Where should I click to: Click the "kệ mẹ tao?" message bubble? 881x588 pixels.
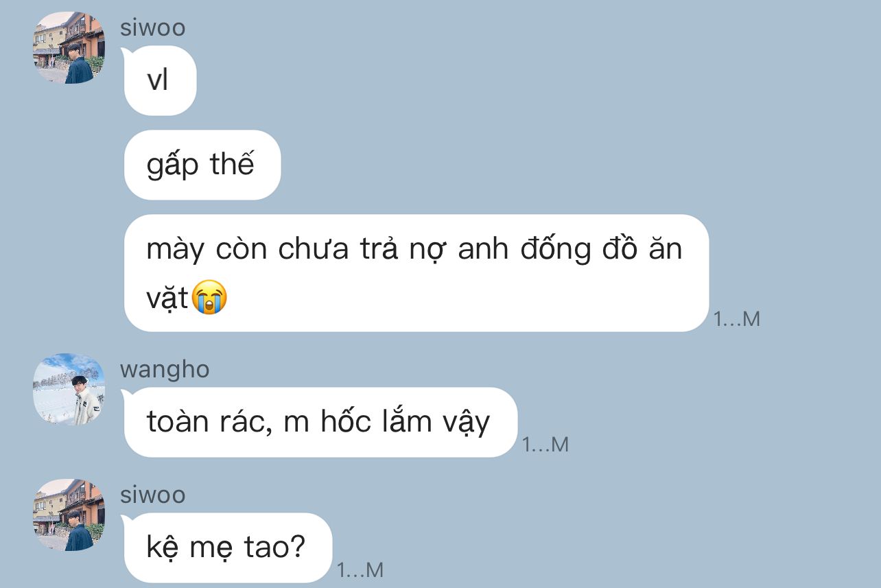coord(228,548)
